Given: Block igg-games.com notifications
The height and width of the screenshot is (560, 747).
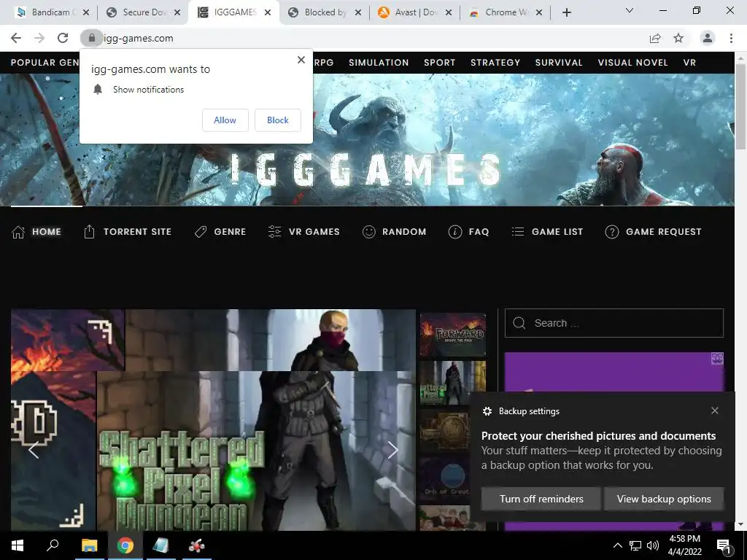Looking at the screenshot, I should pos(278,120).
